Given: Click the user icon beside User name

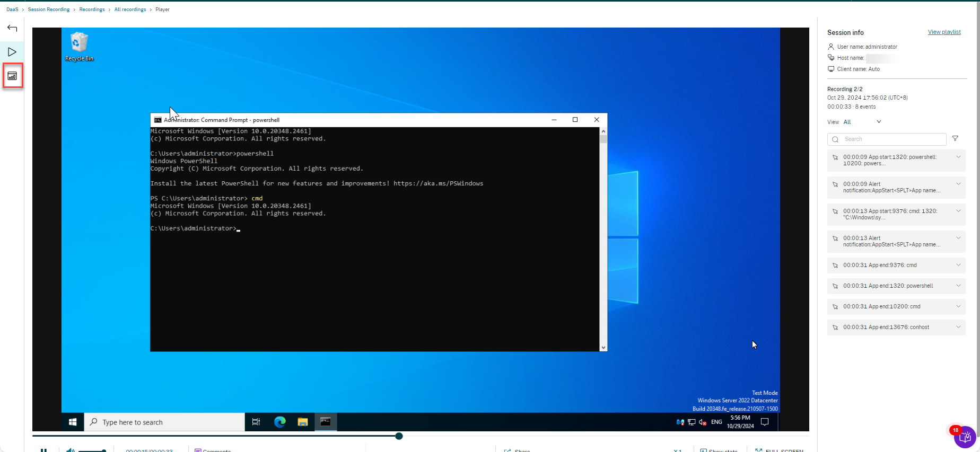Looking at the screenshot, I should 831,47.
